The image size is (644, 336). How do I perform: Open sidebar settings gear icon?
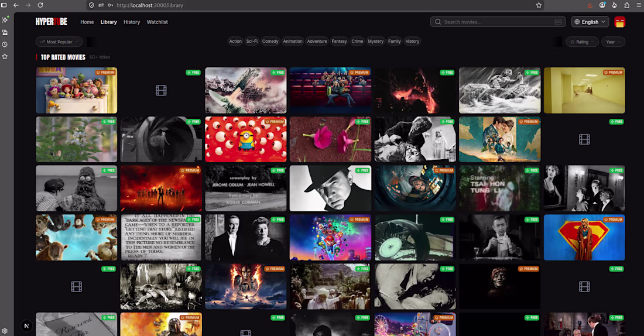point(5,331)
